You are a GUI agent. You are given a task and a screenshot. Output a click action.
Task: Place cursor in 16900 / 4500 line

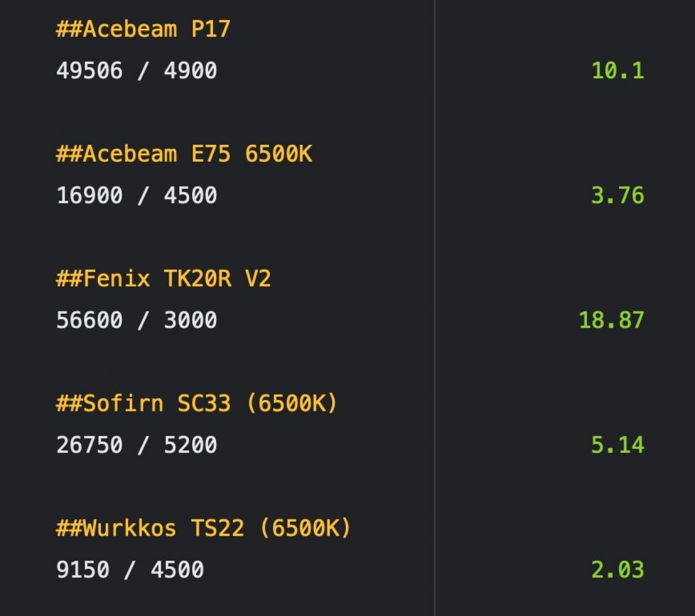137,195
